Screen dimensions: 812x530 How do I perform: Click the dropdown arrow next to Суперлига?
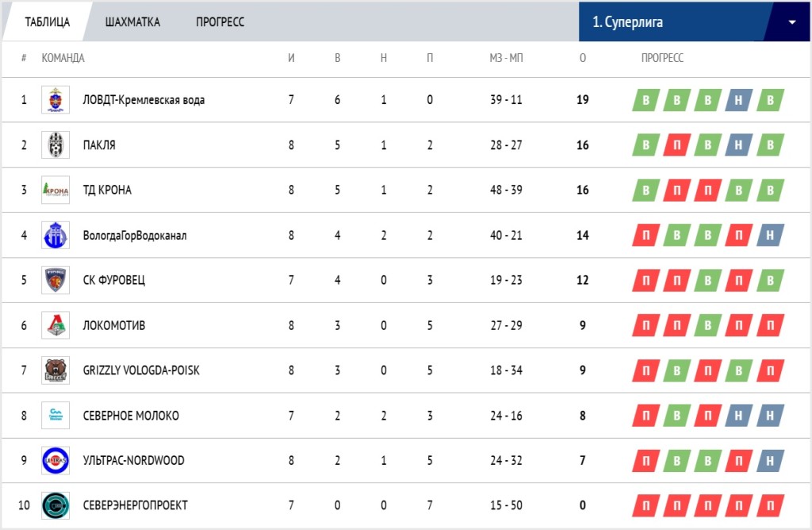(791, 22)
